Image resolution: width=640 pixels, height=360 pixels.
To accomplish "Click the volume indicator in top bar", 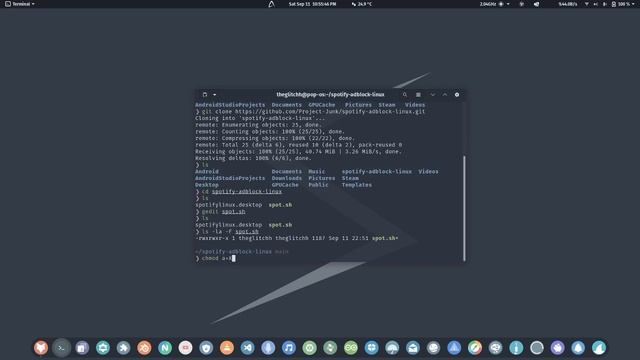I will coord(596,4).
